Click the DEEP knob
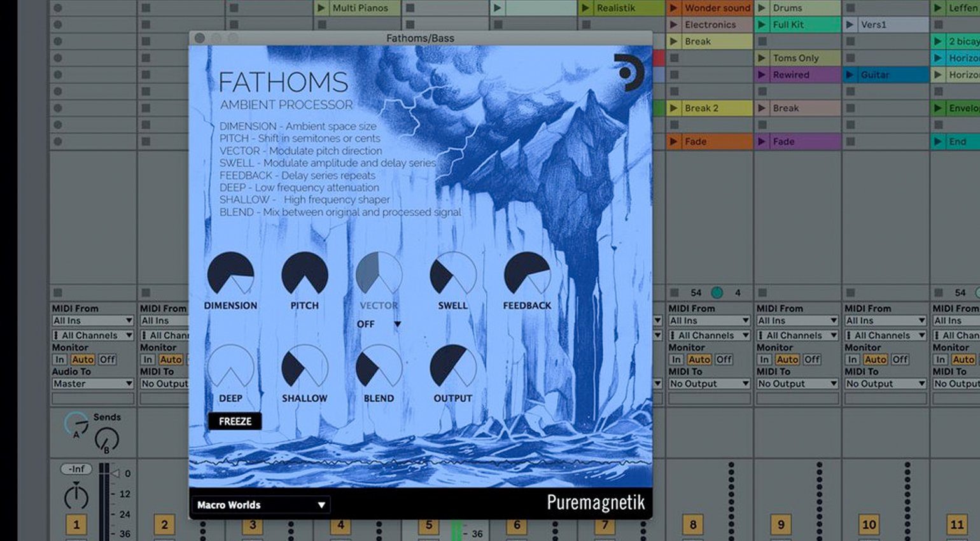The height and width of the screenshot is (541, 980). [x=231, y=367]
